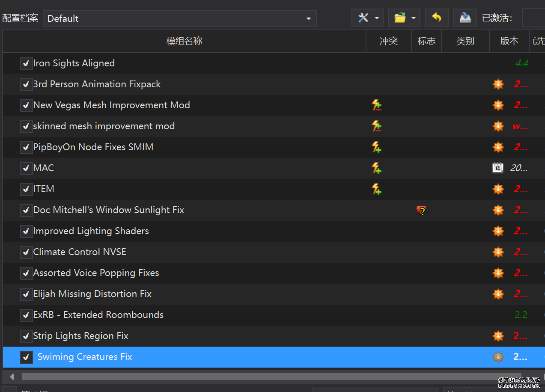Expand the folder icon dropdown arrow
Viewport: 545px width, 392px height.
pos(413,18)
